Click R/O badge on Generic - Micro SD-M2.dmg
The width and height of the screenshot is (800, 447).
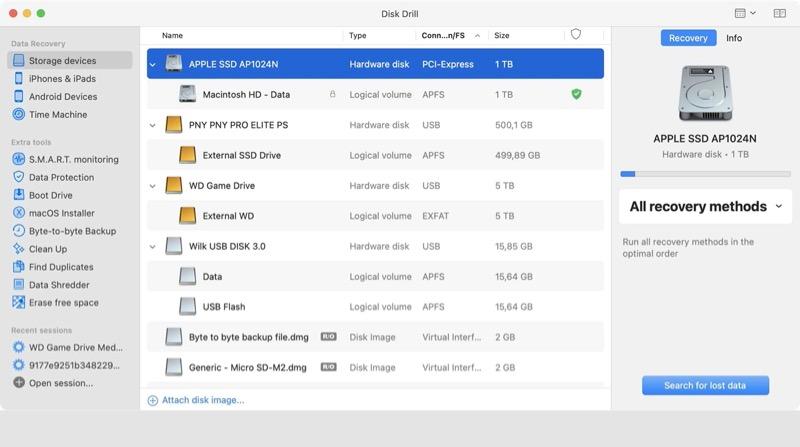pos(329,366)
